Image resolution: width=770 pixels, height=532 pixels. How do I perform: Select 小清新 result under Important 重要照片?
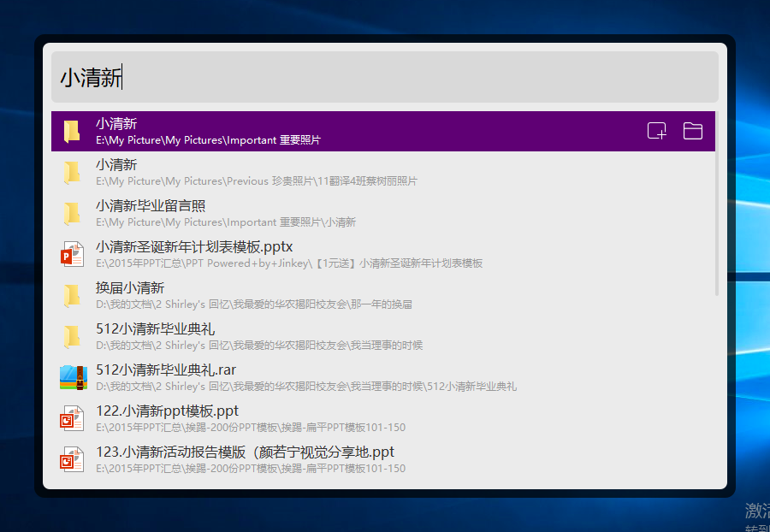[383, 131]
